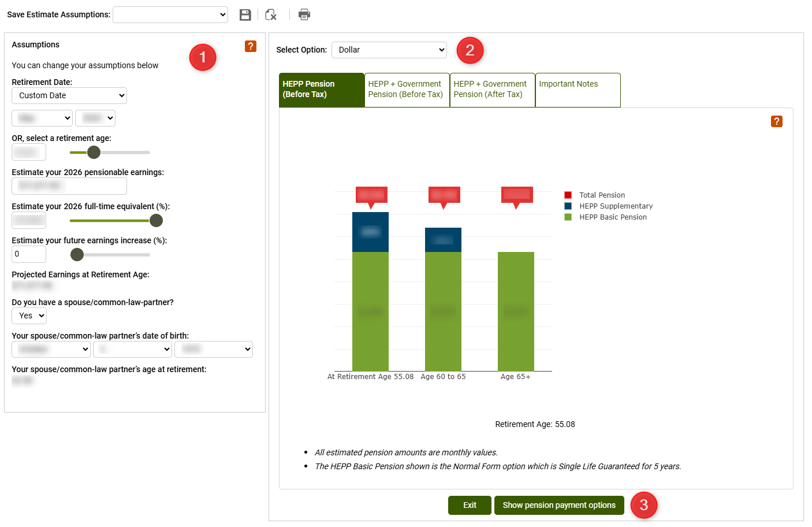The image size is (812, 527).
Task: Click the retirement age slider handle
Action: pos(94,153)
